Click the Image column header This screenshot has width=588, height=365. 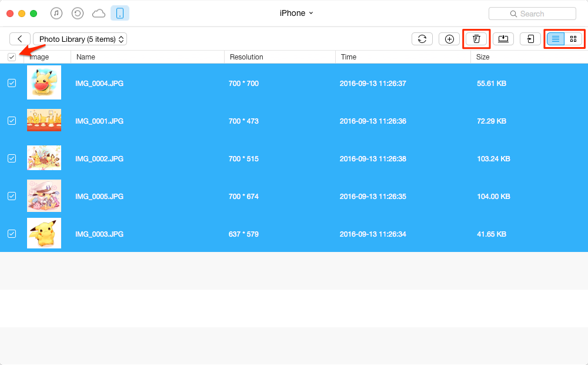coord(47,57)
